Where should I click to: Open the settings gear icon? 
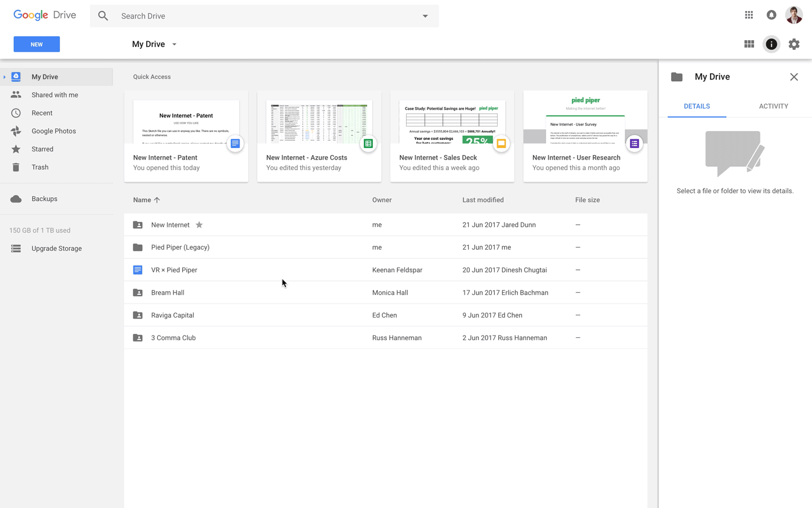tap(794, 44)
